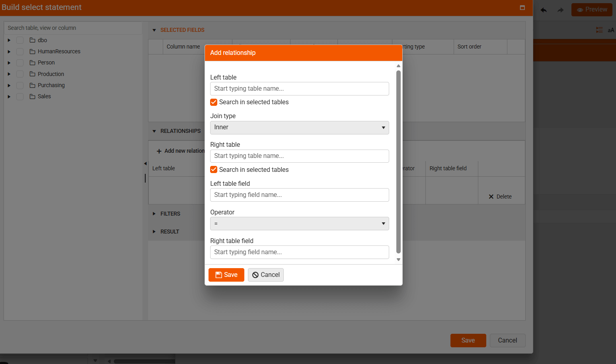616x364 pixels.
Task: Tick the Sales schema checkbox
Action: pyautogui.click(x=20, y=96)
